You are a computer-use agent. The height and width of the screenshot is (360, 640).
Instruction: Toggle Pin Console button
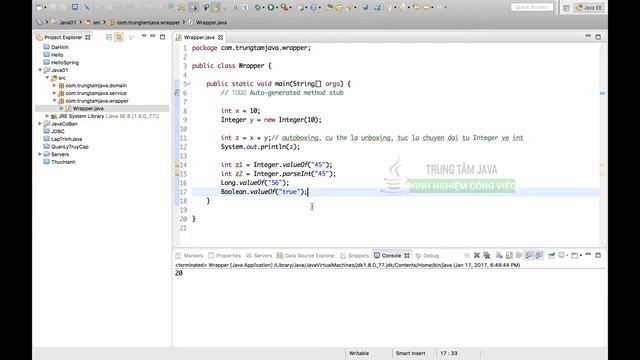[551, 256]
